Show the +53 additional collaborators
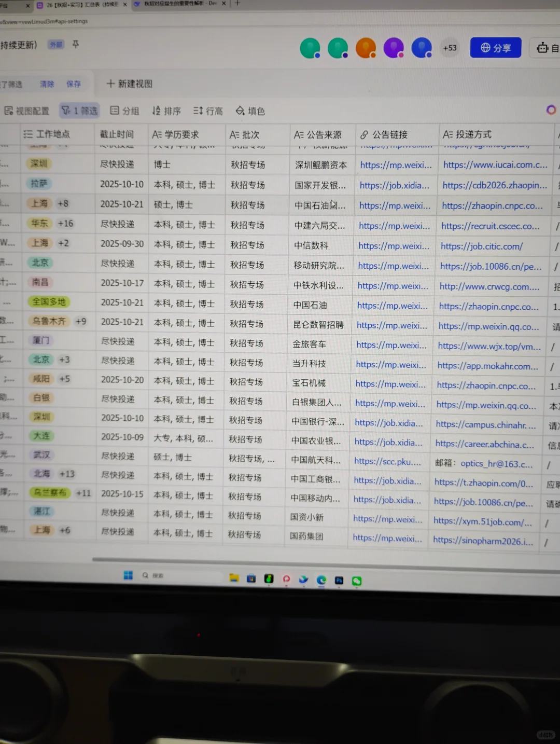 point(450,48)
